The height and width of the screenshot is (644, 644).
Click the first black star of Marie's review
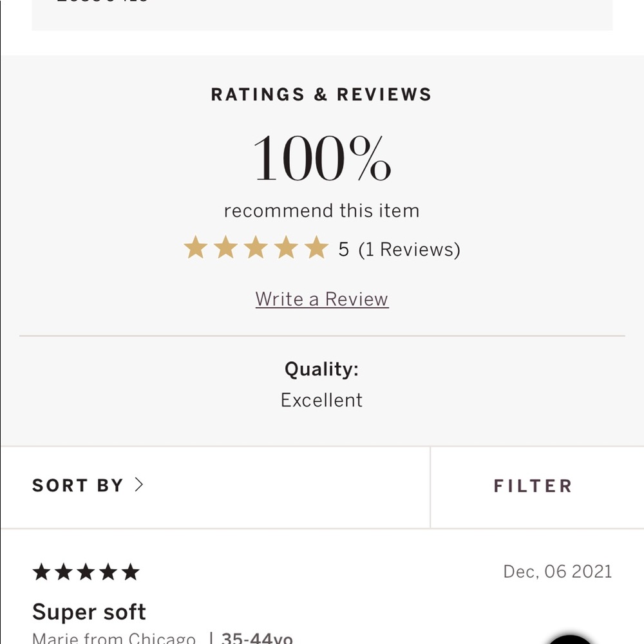coord(41,572)
